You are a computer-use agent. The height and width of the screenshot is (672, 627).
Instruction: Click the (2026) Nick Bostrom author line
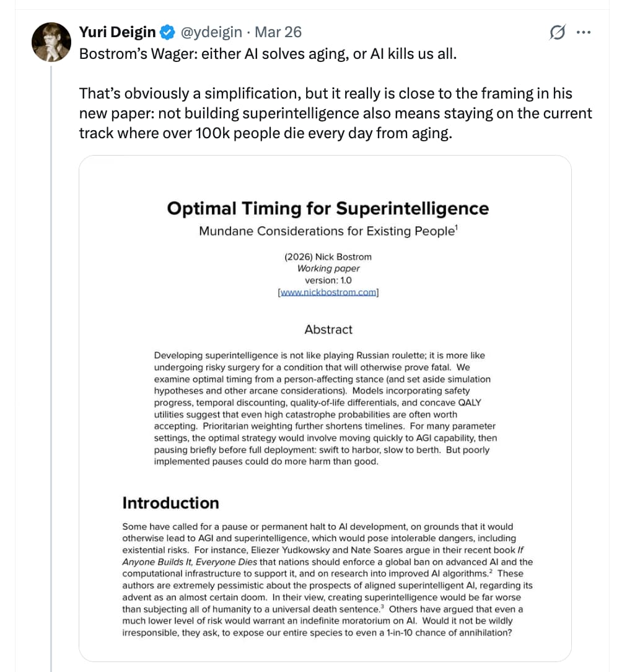(328, 257)
